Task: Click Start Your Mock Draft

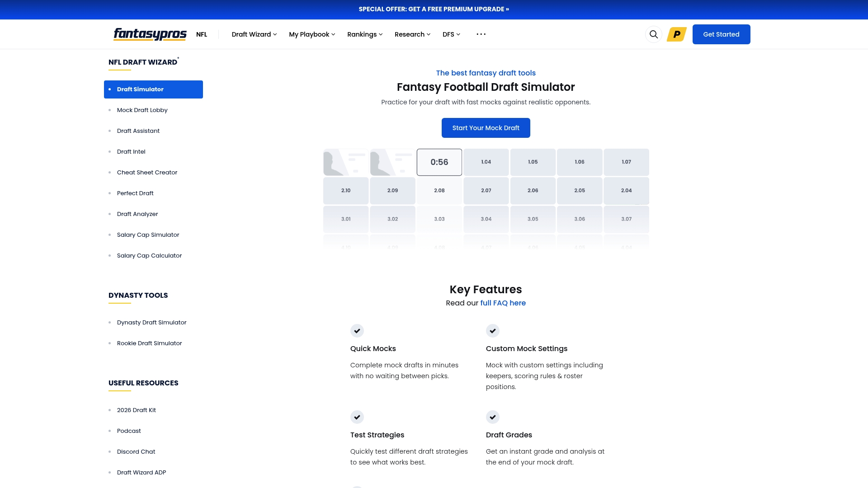Action: point(486,128)
